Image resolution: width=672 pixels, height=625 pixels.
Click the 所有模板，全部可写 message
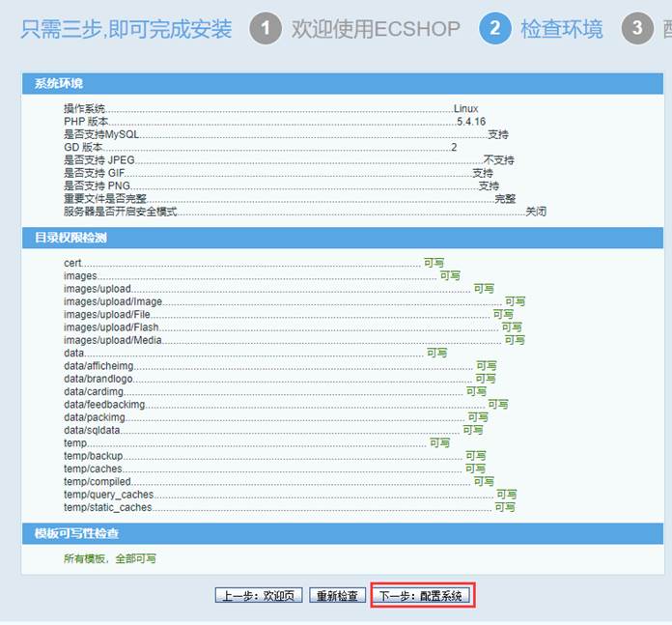(x=109, y=558)
